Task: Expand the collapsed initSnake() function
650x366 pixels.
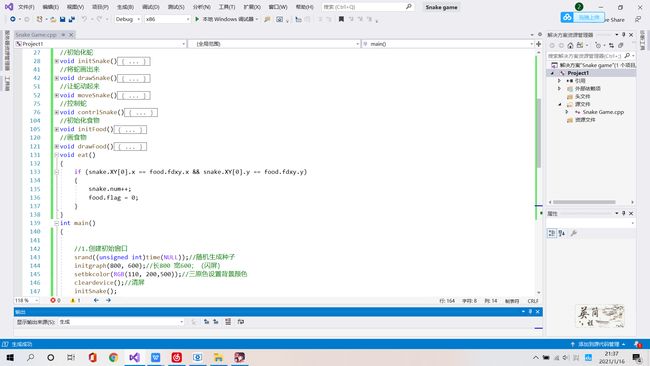Action: pyautogui.click(x=57, y=61)
